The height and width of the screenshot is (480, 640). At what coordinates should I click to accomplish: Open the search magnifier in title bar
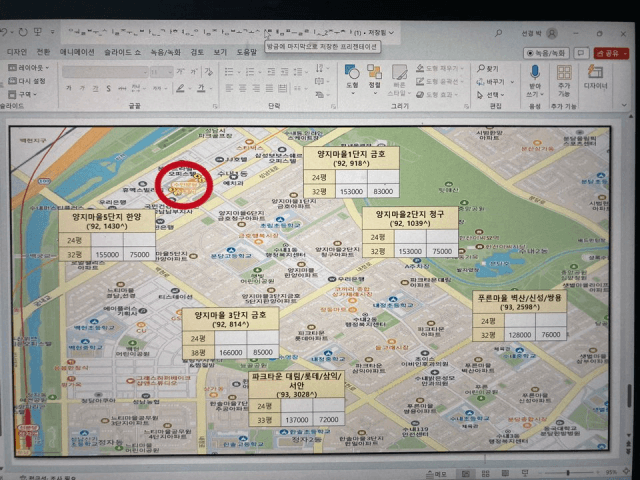coord(498,33)
